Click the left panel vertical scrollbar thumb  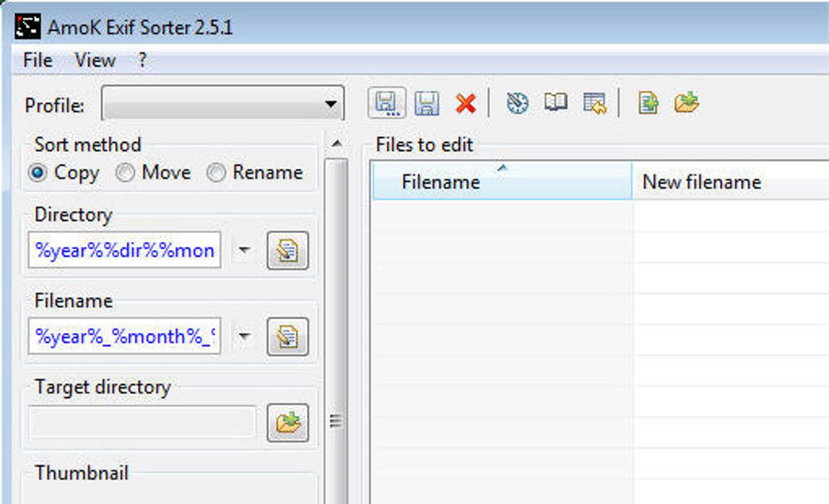click(336, 332)
